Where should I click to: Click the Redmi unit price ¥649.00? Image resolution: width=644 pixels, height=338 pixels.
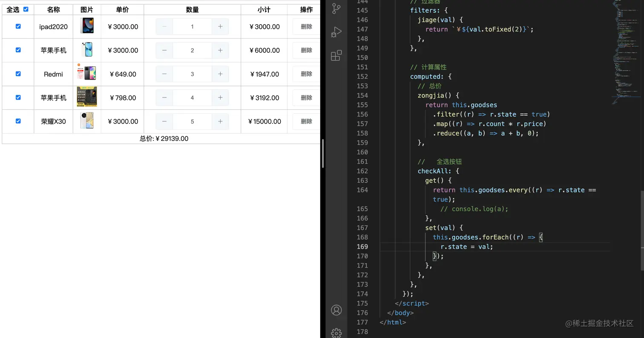point(122,74)
